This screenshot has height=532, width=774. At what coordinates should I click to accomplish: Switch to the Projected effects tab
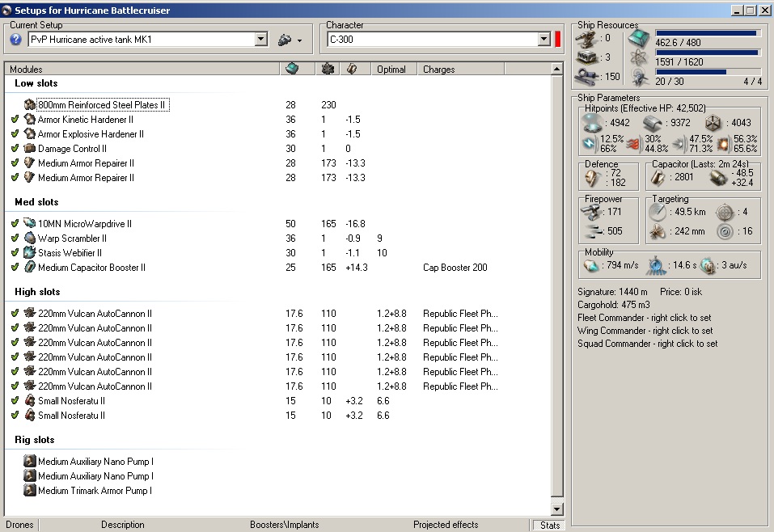[x=446, y=525]
